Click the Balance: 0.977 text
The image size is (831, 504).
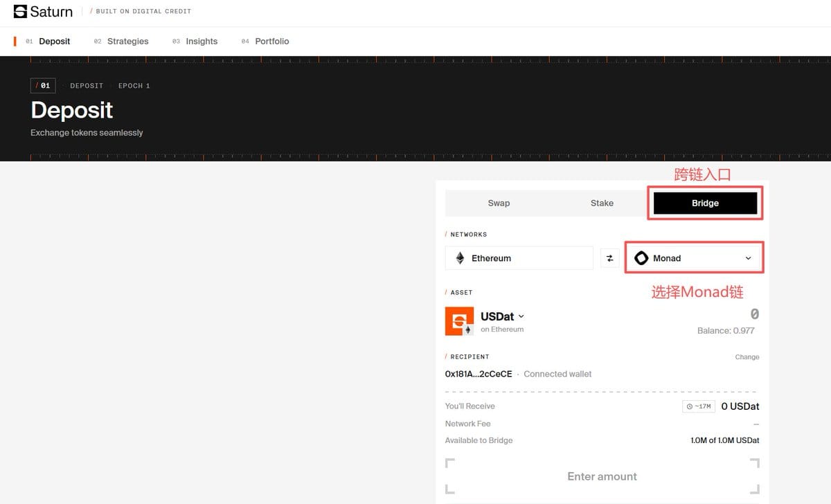[x=726, y=331]
